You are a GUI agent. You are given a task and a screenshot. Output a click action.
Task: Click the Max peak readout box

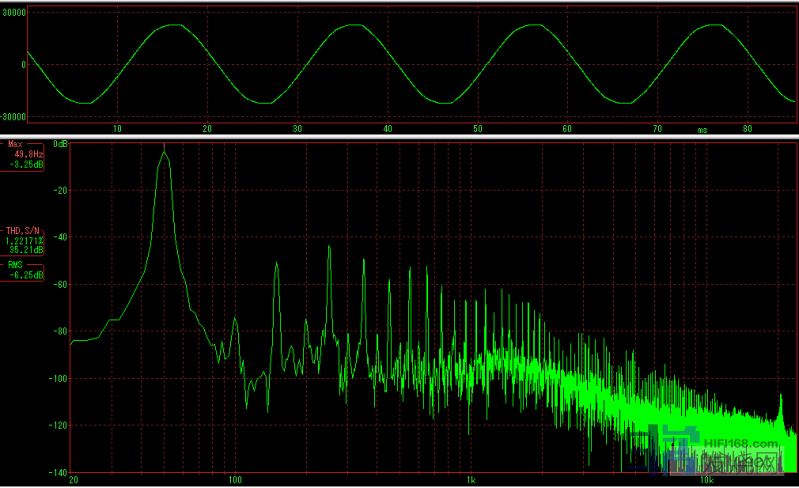22,156
